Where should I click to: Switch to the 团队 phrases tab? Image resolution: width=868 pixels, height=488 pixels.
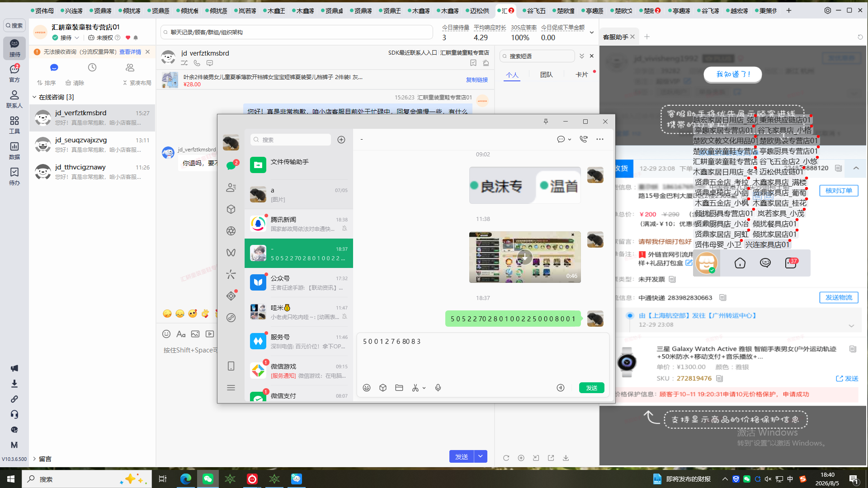pyautogui.click(x=547, y=75)
